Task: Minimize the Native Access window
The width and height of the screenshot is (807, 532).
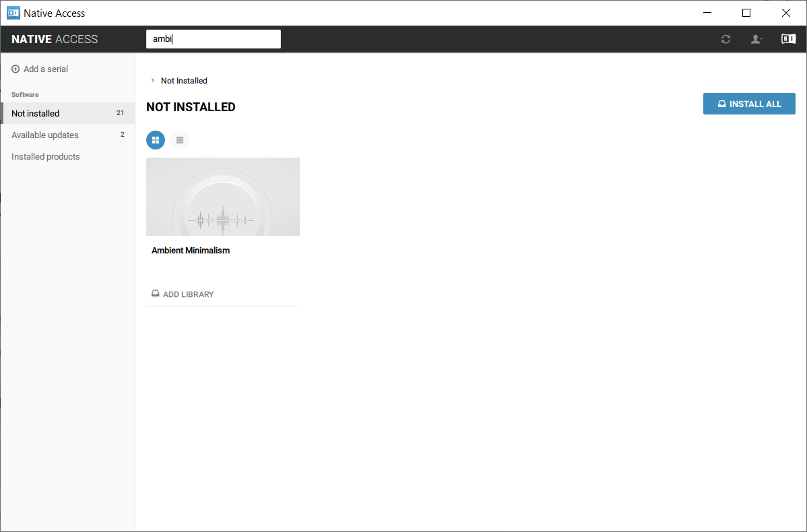Action: pyautogui.click(x=707, y=13)
